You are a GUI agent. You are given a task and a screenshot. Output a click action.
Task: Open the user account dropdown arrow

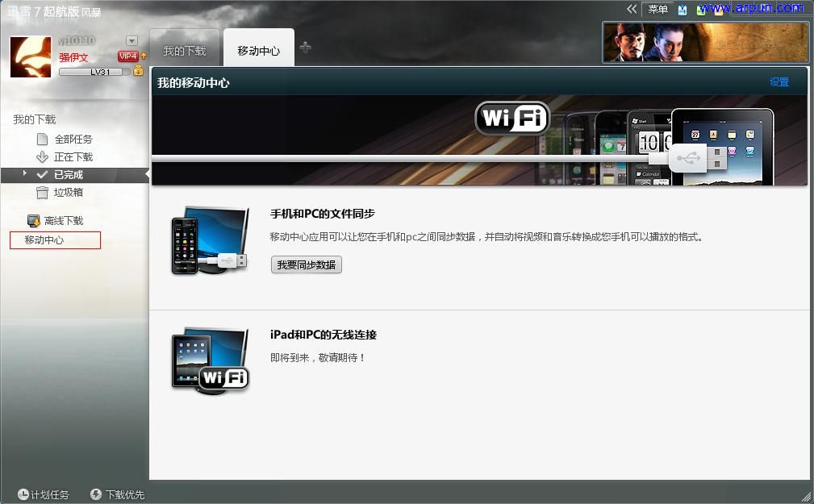point(131,41)
